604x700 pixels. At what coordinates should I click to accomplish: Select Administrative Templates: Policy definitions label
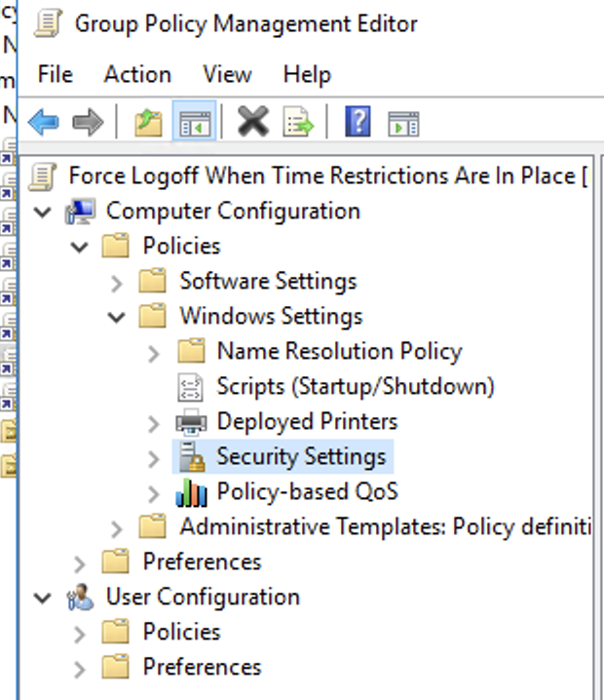pos(386,526)
